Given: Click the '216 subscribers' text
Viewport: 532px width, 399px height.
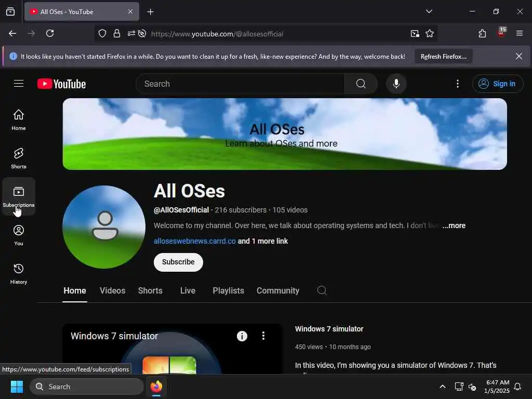Looking at the screenshot, I should coord(241,210).
